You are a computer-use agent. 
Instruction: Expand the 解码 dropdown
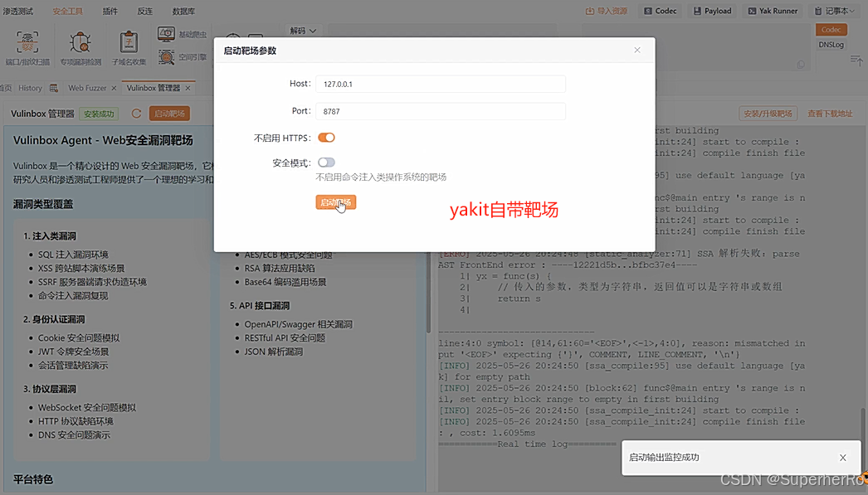coord(303,31)
